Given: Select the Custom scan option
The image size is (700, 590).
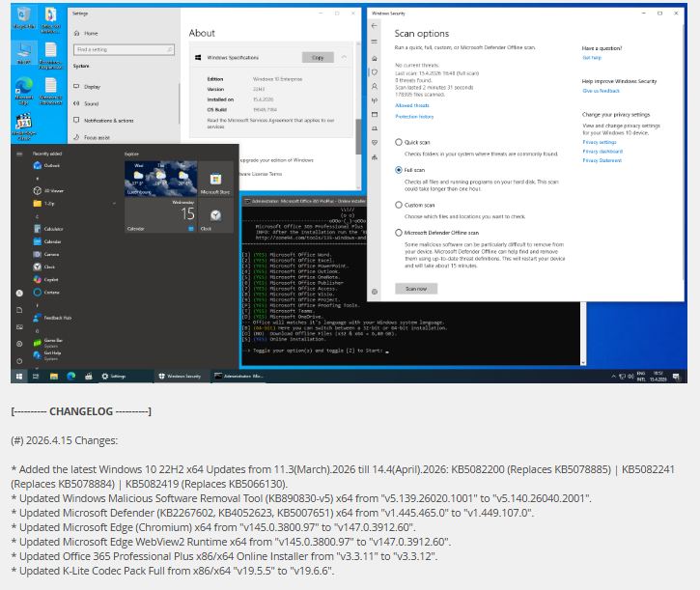Looking at the screenshot, I should (x=415, y=205).
